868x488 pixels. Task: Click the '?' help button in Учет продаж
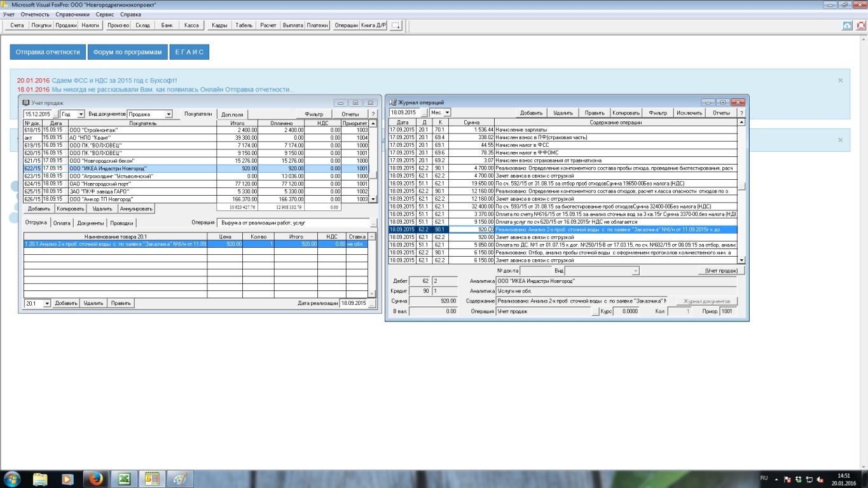[x=373, y=114]
